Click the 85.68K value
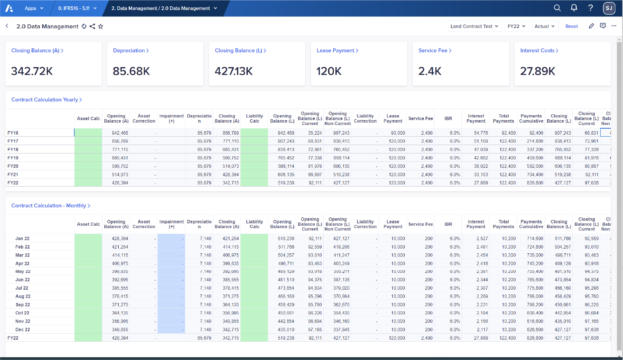The height and width of the screenshot is (360, 623). 131,71
